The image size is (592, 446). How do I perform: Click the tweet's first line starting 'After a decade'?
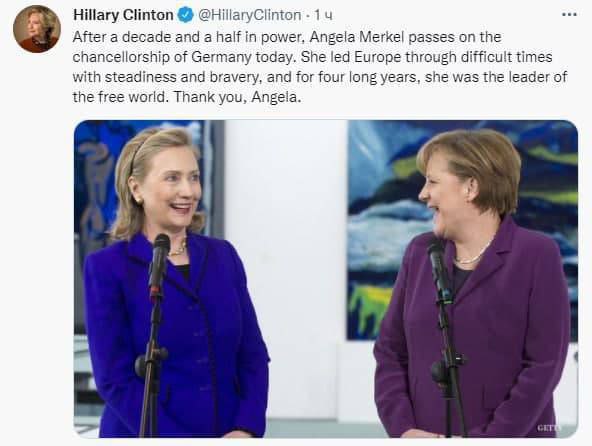click(287, 37)
